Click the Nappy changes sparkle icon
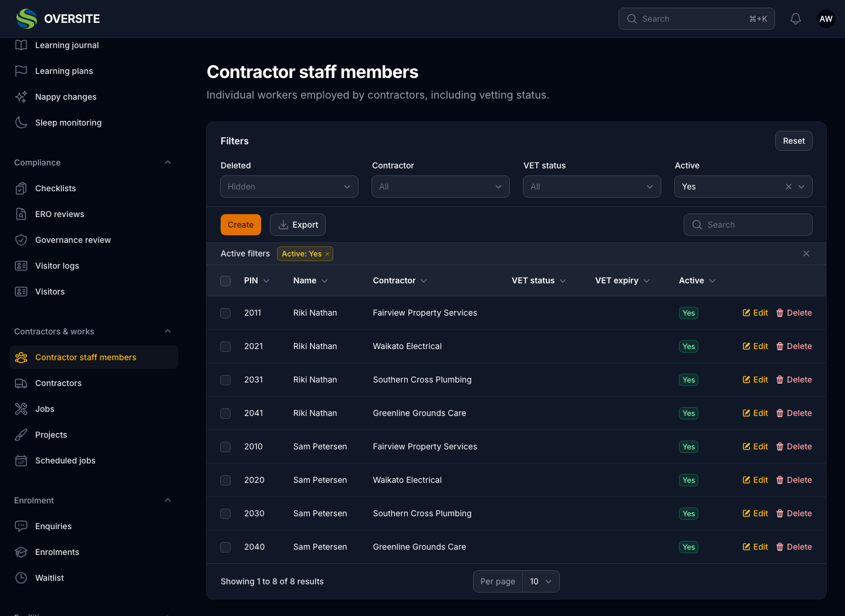This screenshot has width=845, height=616. point(21,97)
